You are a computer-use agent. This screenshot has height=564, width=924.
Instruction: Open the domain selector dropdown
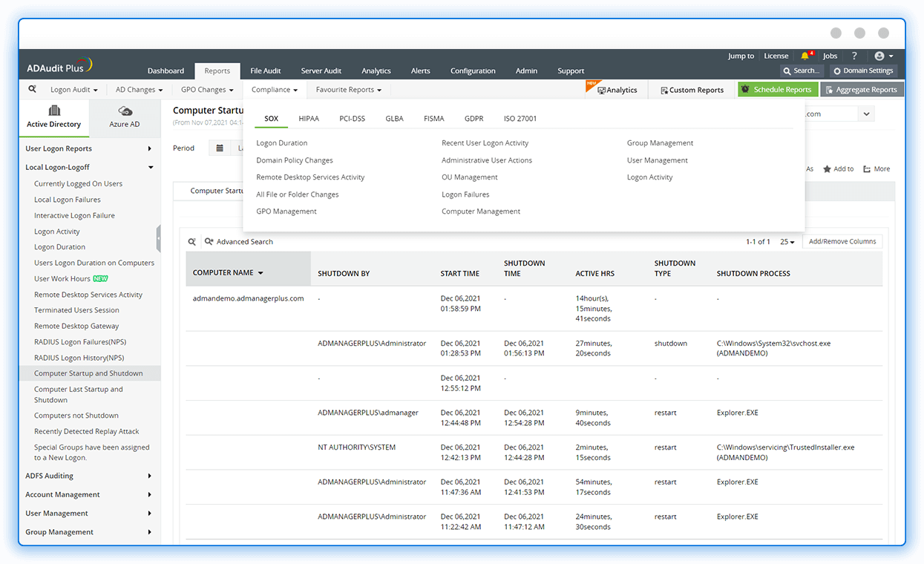pyautogui.click(x=865, y=114)
